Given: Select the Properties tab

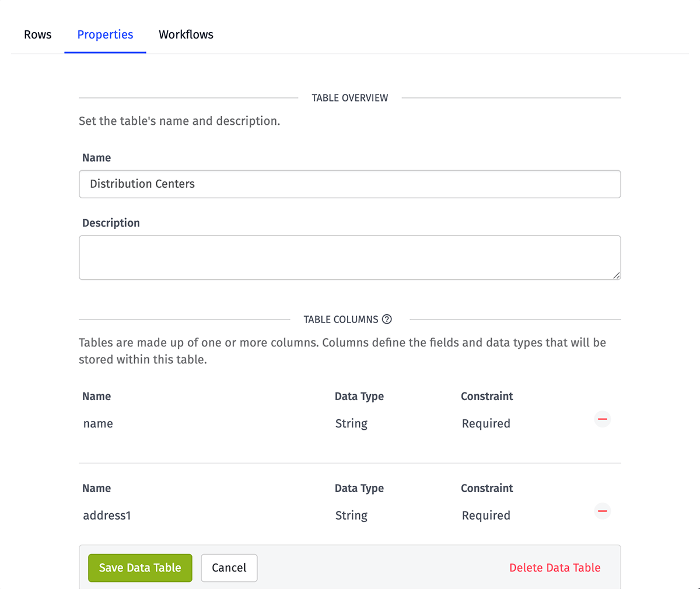Looking at the screenshot, I should click(x=105, y=34).
